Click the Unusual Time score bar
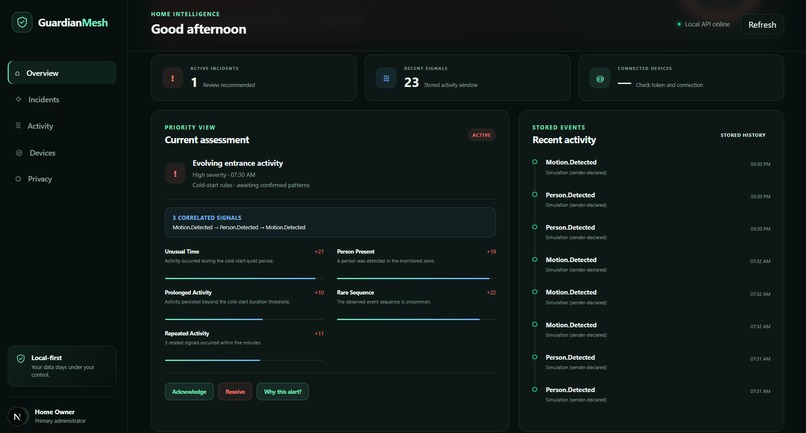 pyautogui.click(x=244, y=278)
